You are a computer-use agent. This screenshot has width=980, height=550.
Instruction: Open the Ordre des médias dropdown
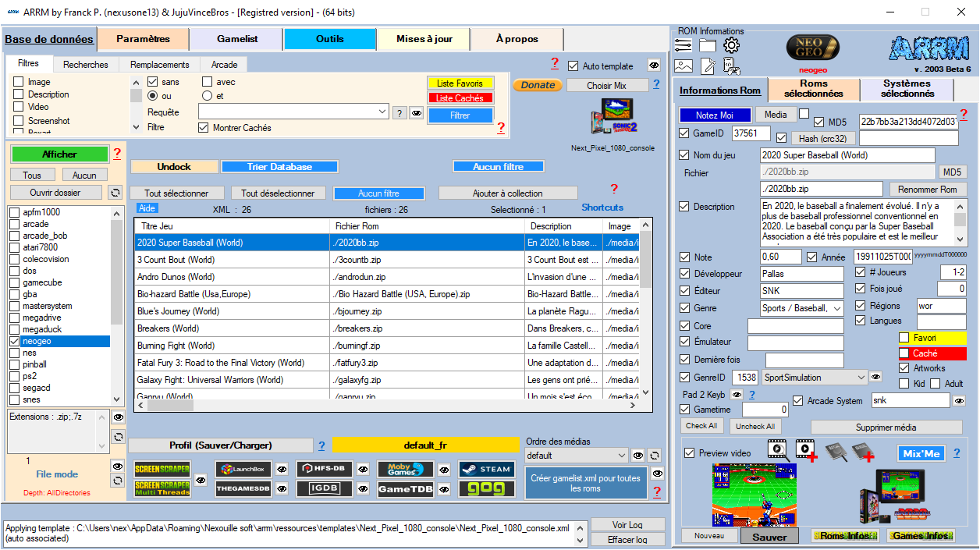pyautogui.click(x=621, y=456)
